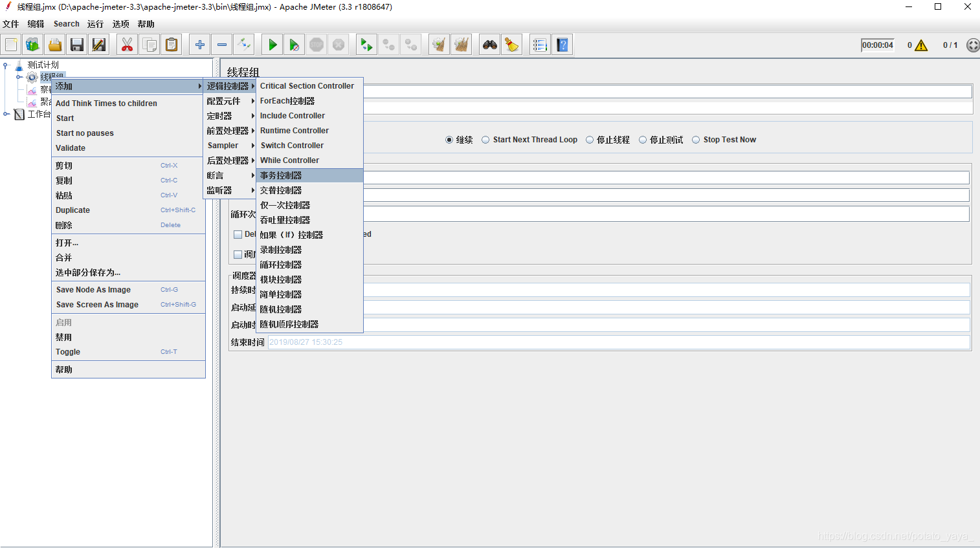Click Duplicate in the context menu

click(x=128, y=210)
